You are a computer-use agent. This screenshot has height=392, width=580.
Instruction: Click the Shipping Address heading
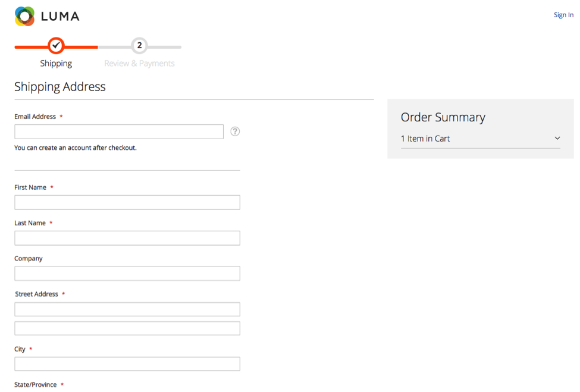(59, 87)
